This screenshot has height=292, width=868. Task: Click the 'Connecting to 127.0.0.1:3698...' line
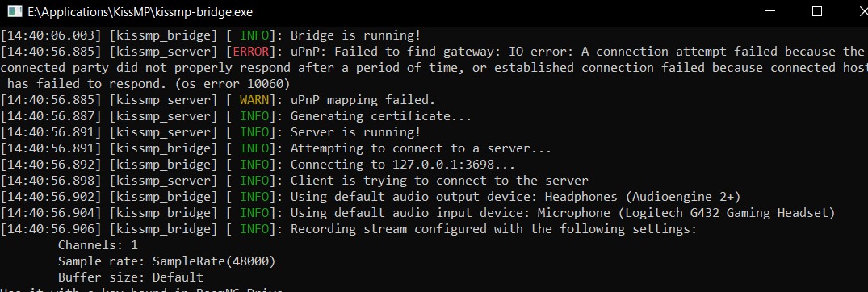(x=403, y=165)
